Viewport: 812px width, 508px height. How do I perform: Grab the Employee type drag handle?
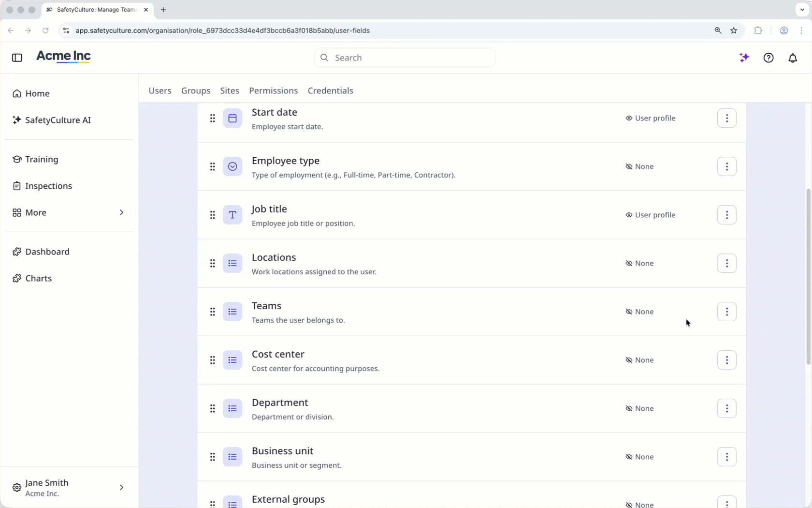212,166
